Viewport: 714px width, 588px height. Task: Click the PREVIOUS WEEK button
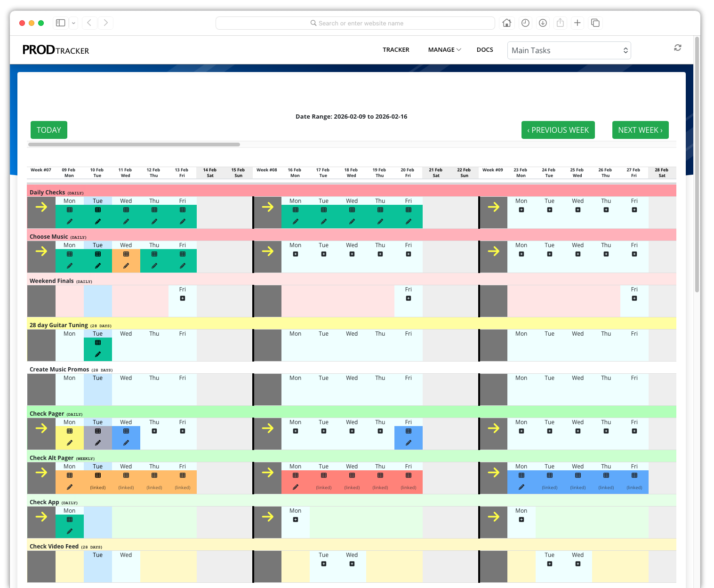(x=558, y=130)
